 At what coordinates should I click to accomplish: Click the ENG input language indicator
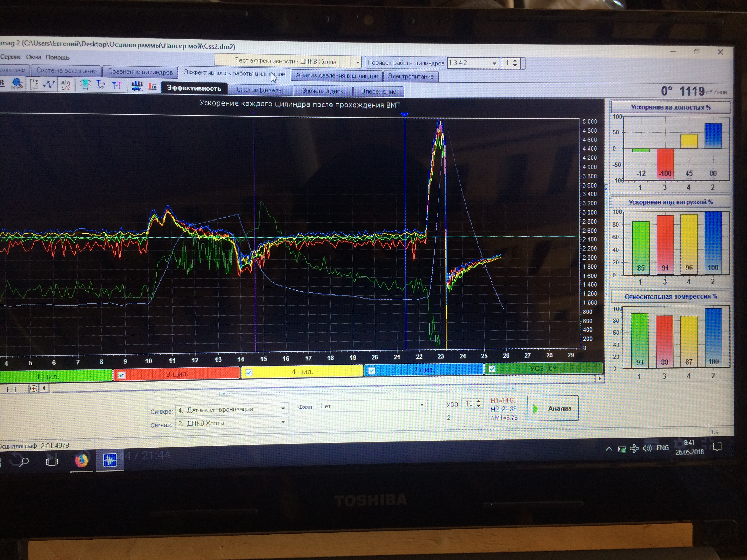click(x=663, y=448)
